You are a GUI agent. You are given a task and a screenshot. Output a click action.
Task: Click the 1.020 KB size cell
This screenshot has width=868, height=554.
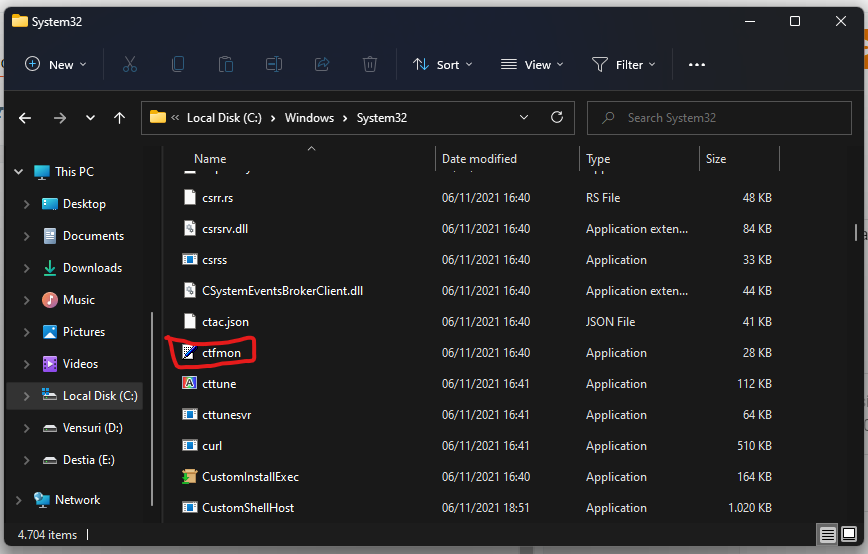[x=750, y=508]
